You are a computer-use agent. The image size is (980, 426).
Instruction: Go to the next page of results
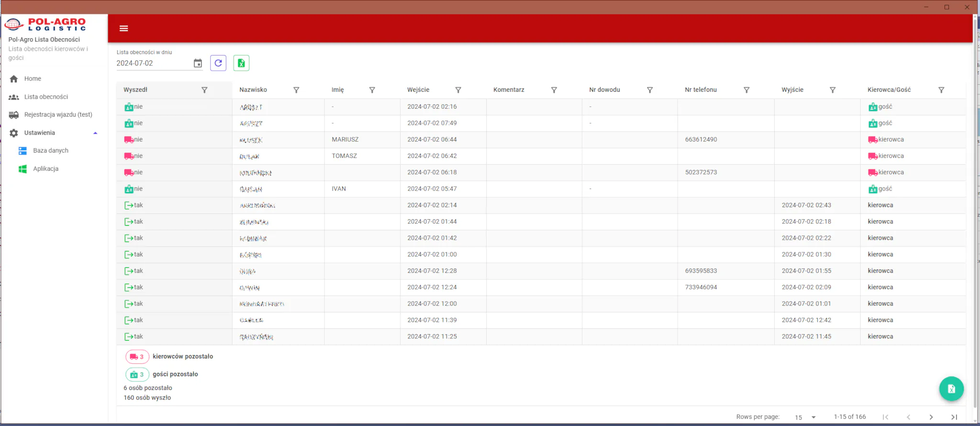click(931, 417)
